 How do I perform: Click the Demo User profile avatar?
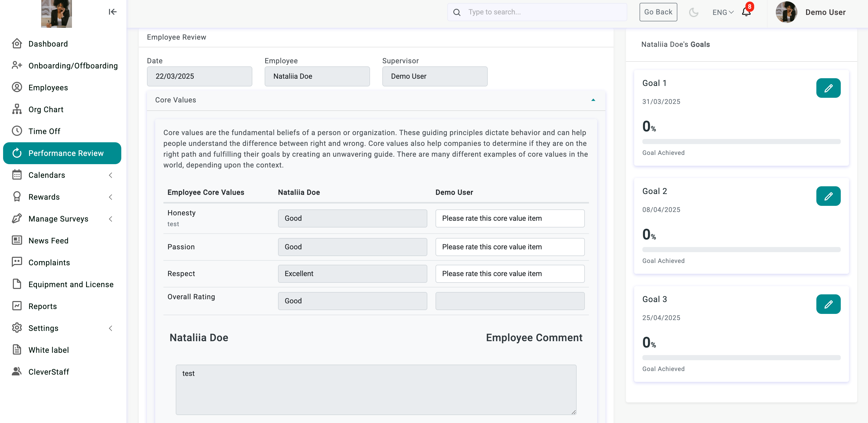tap(786, 12)
